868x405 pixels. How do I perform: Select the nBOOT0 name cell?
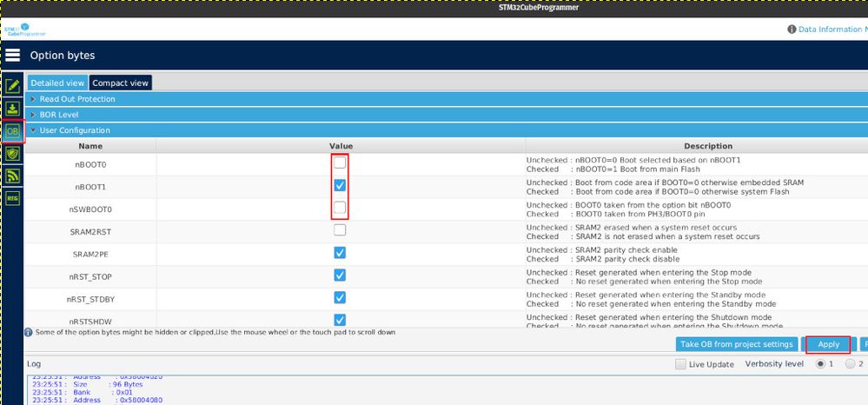tap(90, 164)
